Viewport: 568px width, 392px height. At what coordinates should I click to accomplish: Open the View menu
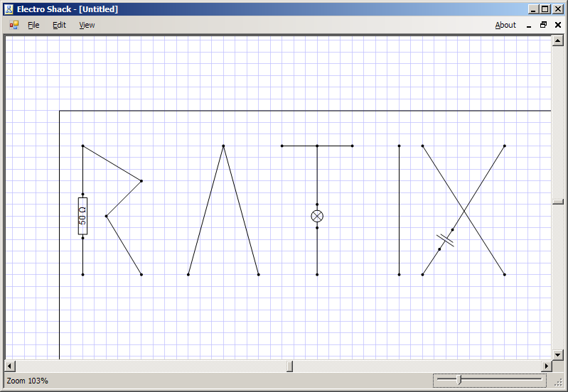[x=87, y=25]
